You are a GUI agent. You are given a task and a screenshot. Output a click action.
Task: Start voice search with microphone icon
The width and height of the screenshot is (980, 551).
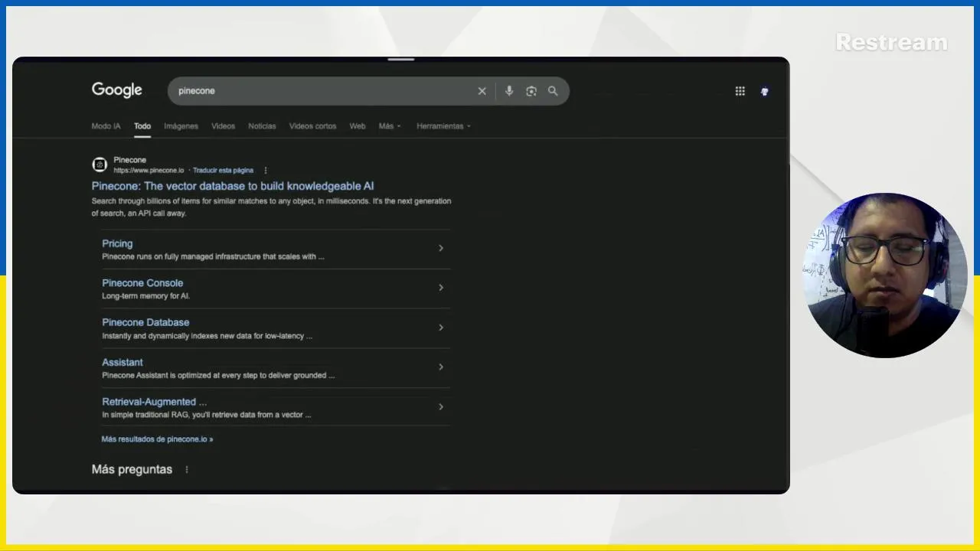click(x=509, y=91)
